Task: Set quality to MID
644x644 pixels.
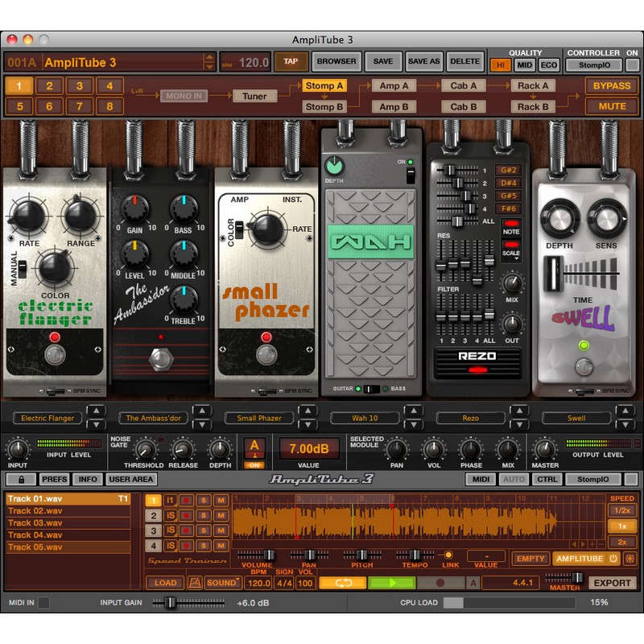Action: (x=525, y=65)
